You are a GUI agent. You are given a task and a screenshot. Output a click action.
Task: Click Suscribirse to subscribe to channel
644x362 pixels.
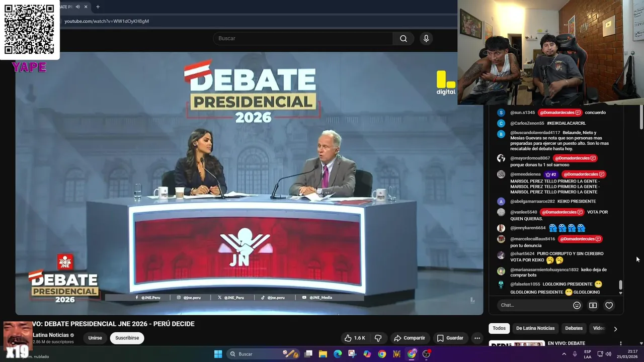[x=127, y=338]
